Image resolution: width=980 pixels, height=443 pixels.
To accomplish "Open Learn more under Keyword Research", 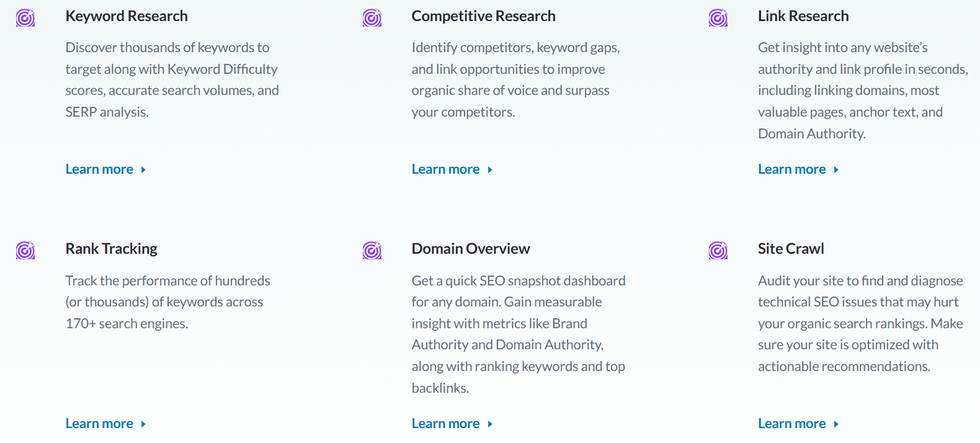I will pyautogui.click(x=99, y=169).
